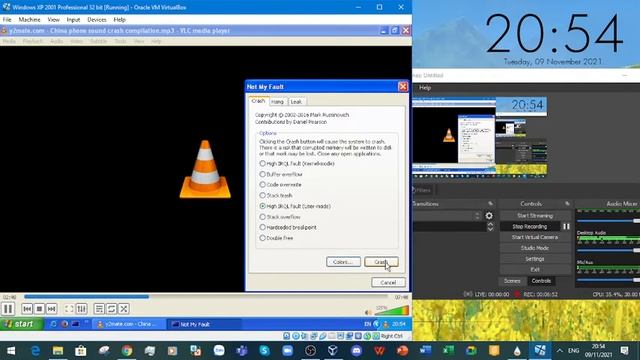Cancel the Not My Fault dialog
Viewport: 640px width, 360px height.
pos(388,282)
